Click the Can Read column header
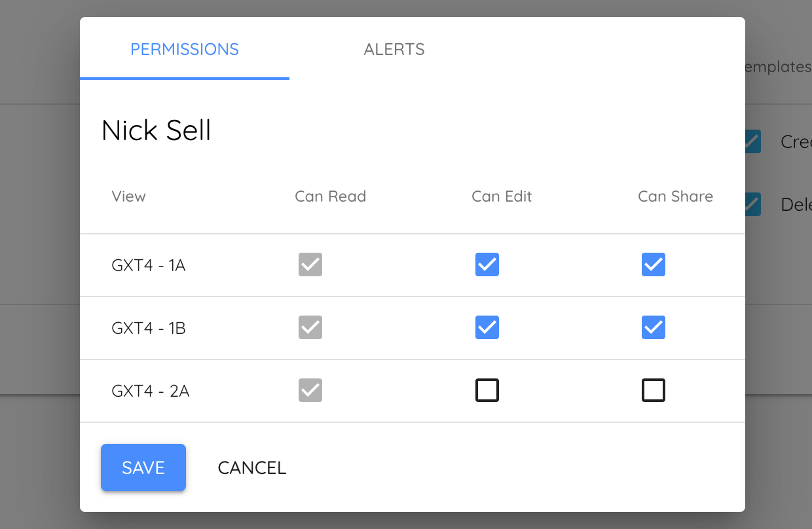The width and height of the screenshot is (812, 529). tap(330, 196)
